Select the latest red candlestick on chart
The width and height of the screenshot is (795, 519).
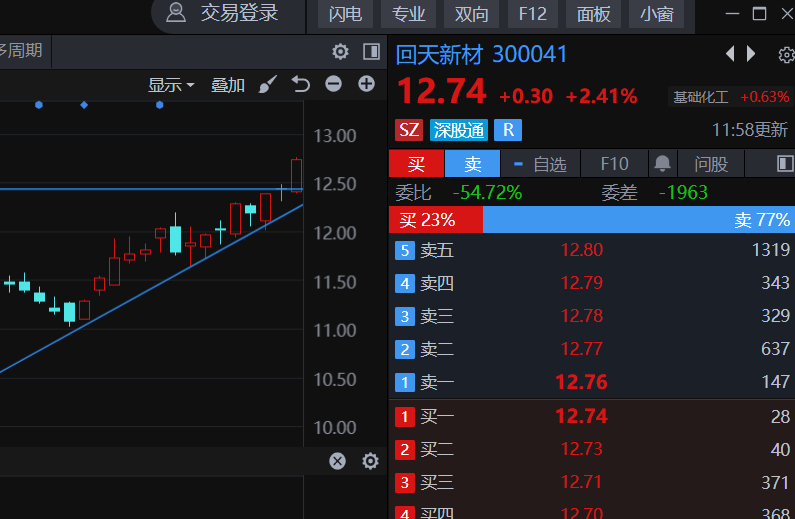pyautogui.click(x=296, y=175)
